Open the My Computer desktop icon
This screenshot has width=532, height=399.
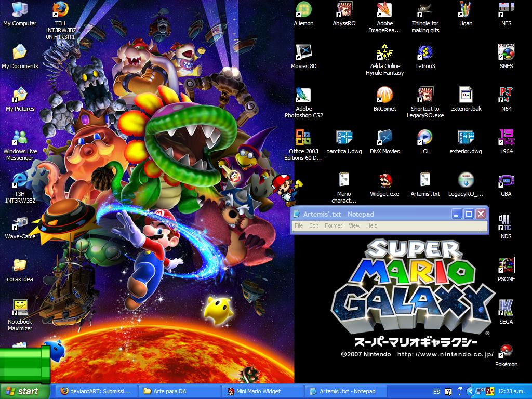[x=20, y=10]
